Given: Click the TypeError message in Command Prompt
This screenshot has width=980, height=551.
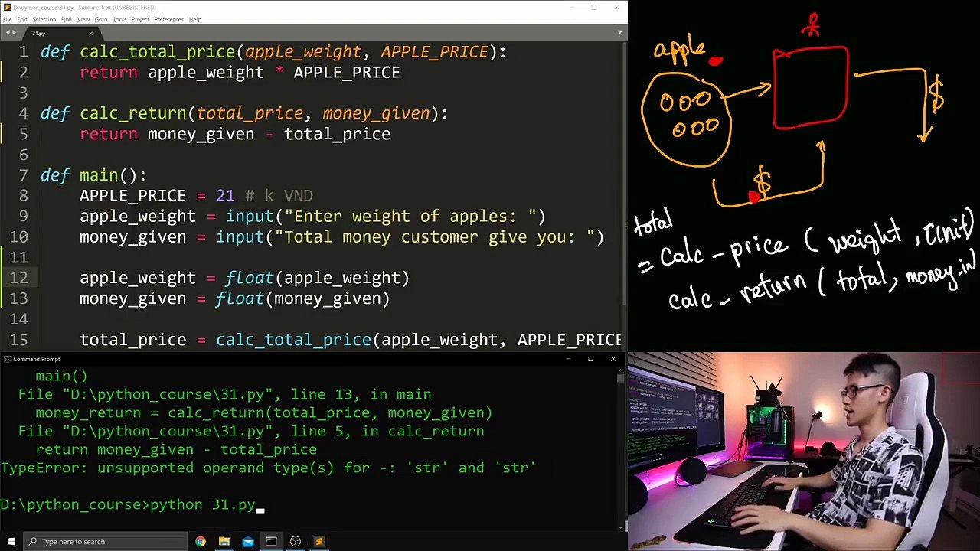Looking at the screenshot, I should (268, 468).
